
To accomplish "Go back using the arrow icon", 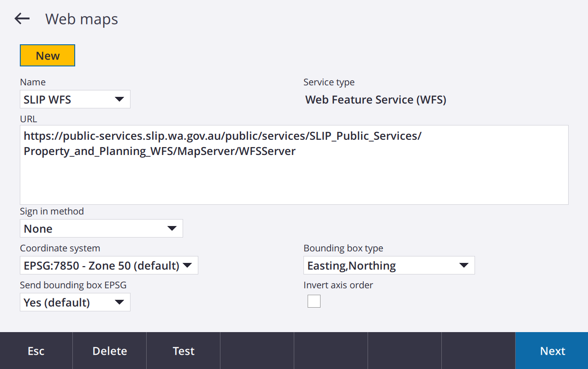I will pyautogui.click(x=22, y=18).
